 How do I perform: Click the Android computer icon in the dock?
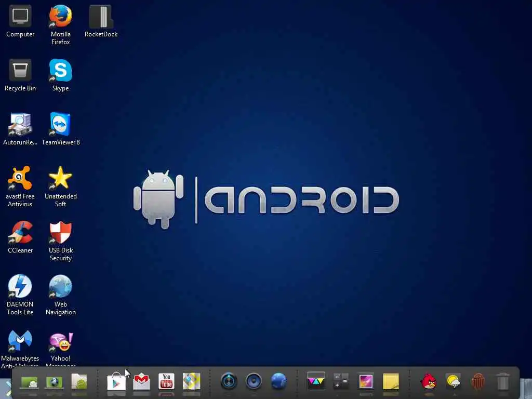pyautogui.click(x=29, y=382)
